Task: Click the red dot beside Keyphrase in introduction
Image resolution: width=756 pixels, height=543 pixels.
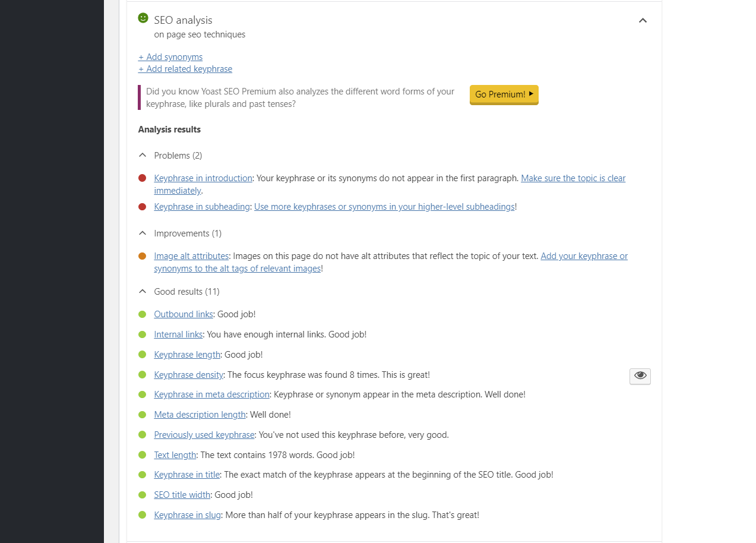Action: coord(143,178)
